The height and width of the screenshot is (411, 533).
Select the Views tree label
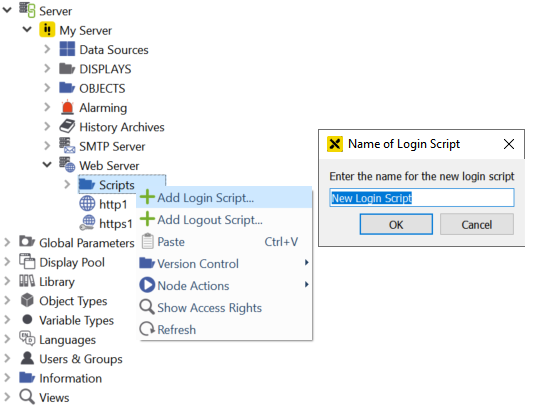click(x=54, y=397)
